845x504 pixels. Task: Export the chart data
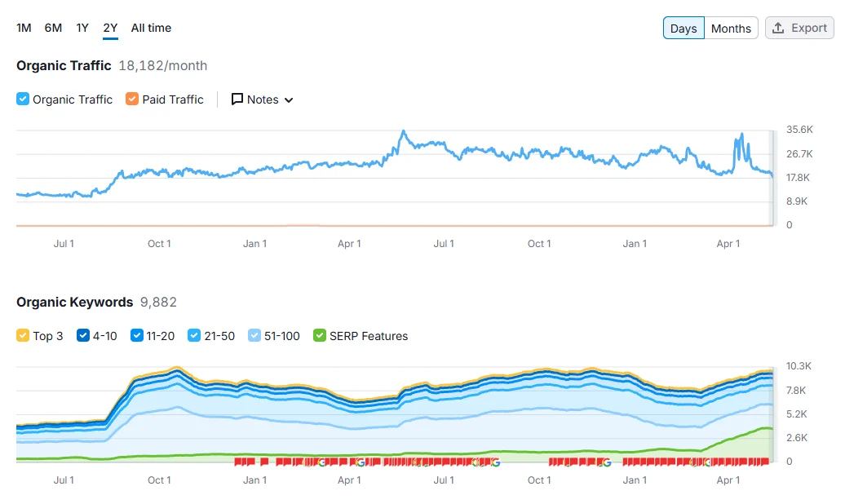[799, 28]
